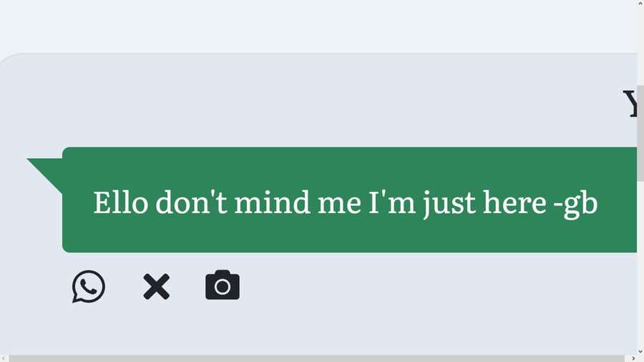644x362 pixels.
Task: Click the word "mind" in the green bubble
Action: point(275,203)
